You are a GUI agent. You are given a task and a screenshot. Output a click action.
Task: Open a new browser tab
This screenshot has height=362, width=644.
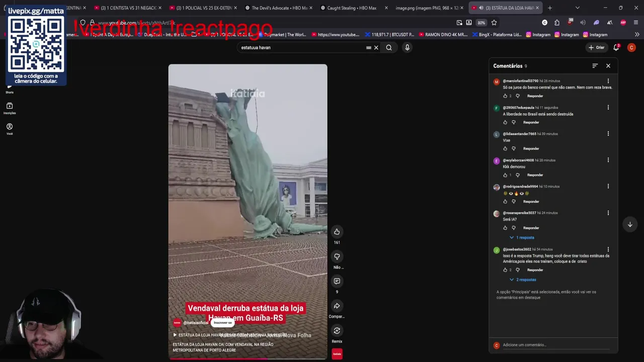549,8
